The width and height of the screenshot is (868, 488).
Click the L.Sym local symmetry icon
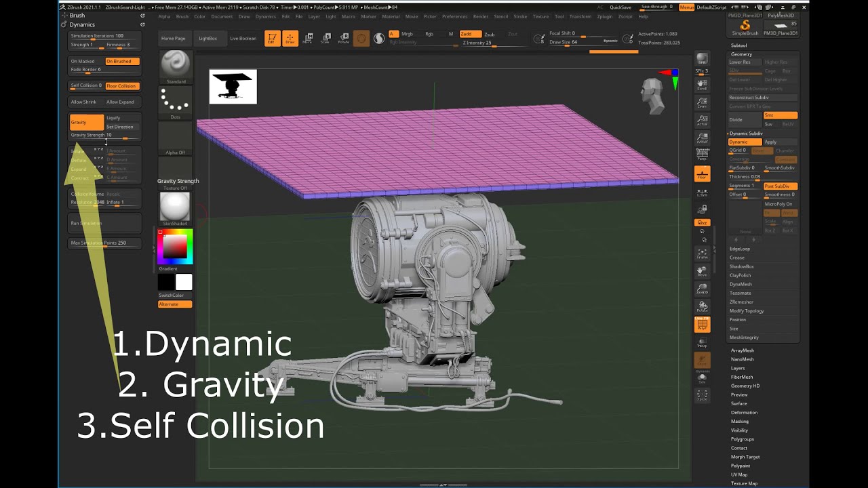click(702, 192)
